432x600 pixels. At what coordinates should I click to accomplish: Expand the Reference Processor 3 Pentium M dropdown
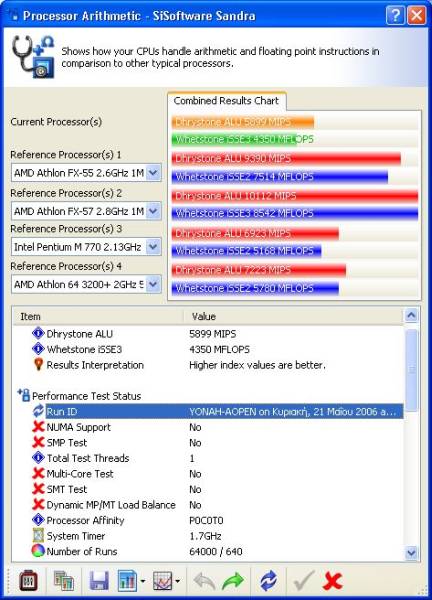(153, 247)
